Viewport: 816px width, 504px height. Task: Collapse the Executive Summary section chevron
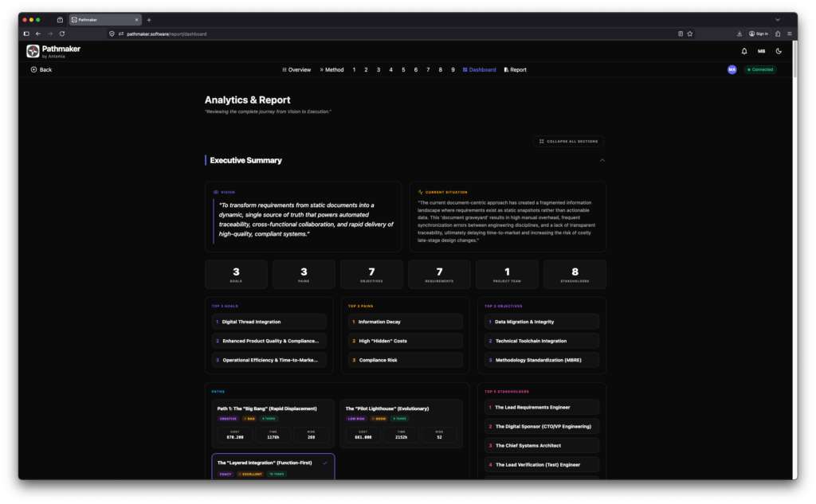[602, 160]
